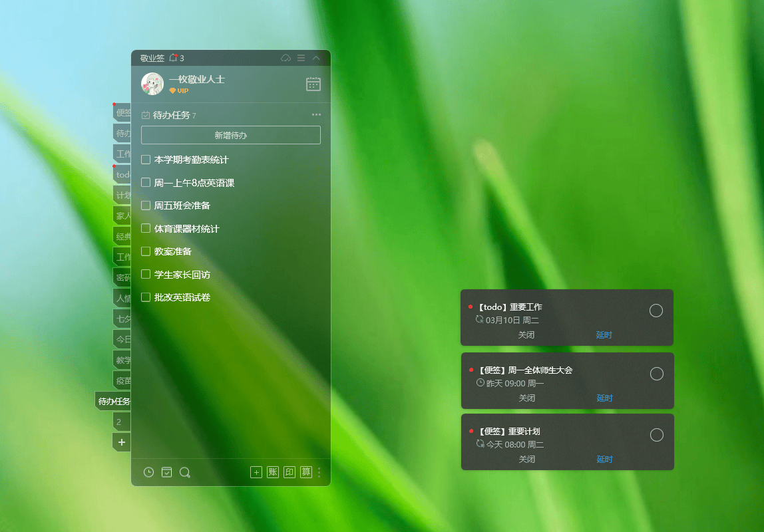Open the 算 calculator tool

[306, 472]
